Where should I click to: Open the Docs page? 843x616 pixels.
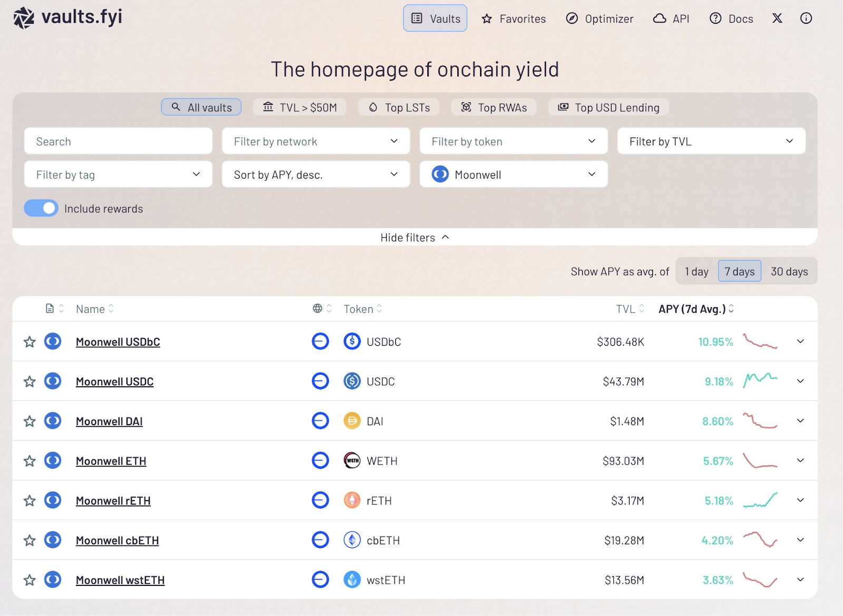(731, 19)
